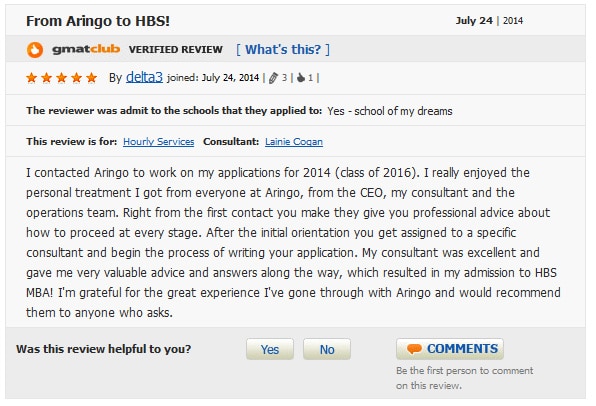The height and width of the screenshot is (406, 596).
Task: Mark review helpful with Yes button
Action: pos(270,349)
